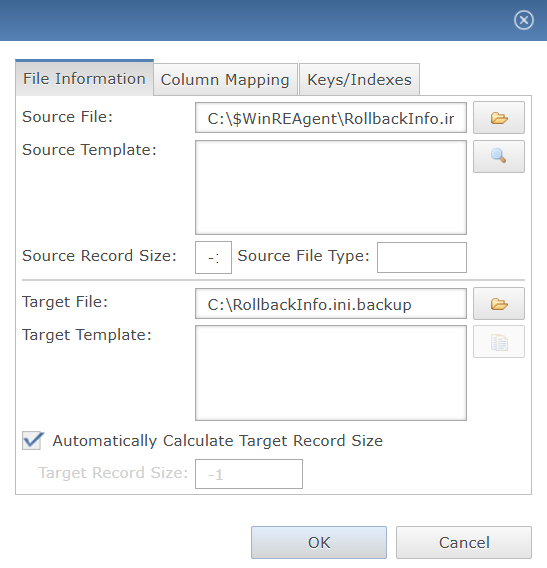547x568 pixels.
Task: Click the copy Target Template icon
Action: pyautogui.click(x=498, y=342)
